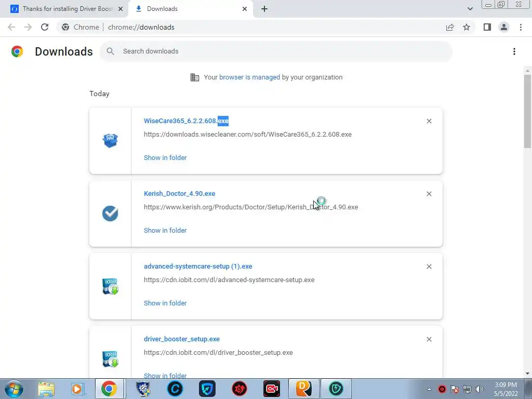Show WiseCare365 in folder

[x=165, y=157]
